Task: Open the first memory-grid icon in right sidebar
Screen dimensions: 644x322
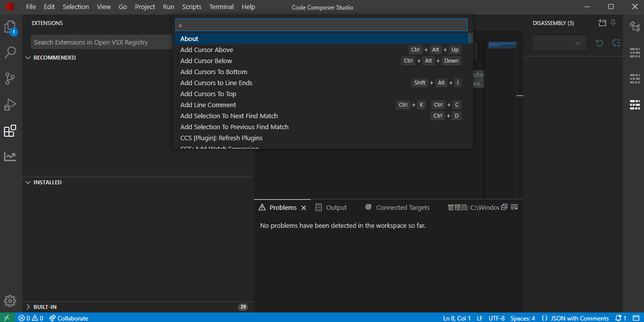Action: click(x=635, y=53)
